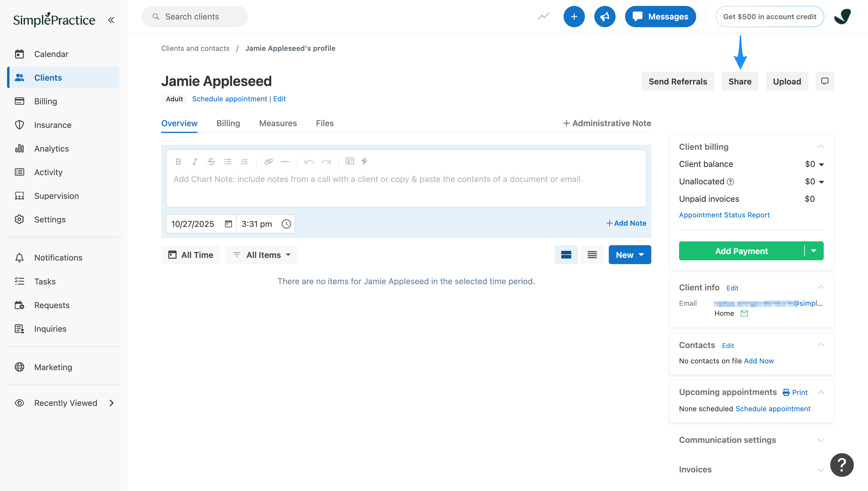Click the Client balance $0 dropdown
This screenshot has height=491, width=868.
pos(814,164)
